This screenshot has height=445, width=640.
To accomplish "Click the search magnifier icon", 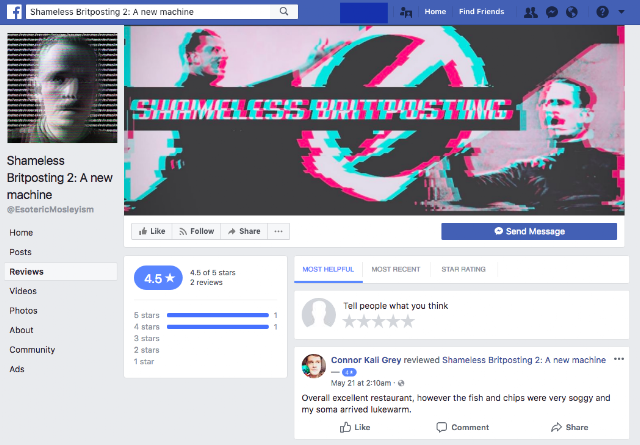I will coord(284,11).
